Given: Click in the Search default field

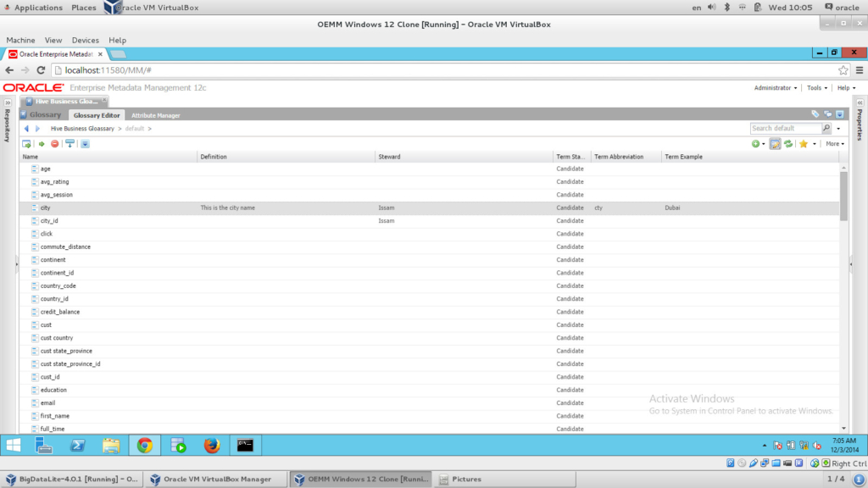Looking at the screenshot, I should (x=786, y=129).
